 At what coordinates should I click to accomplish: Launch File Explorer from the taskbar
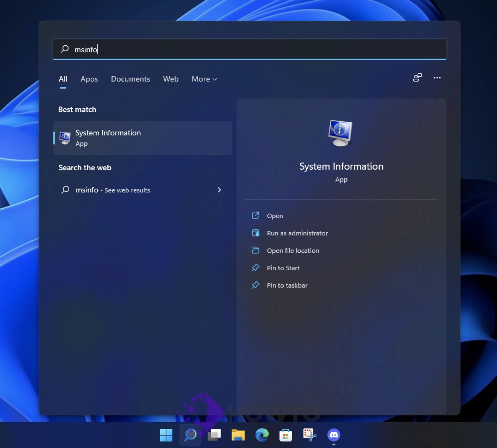point(238,435)
